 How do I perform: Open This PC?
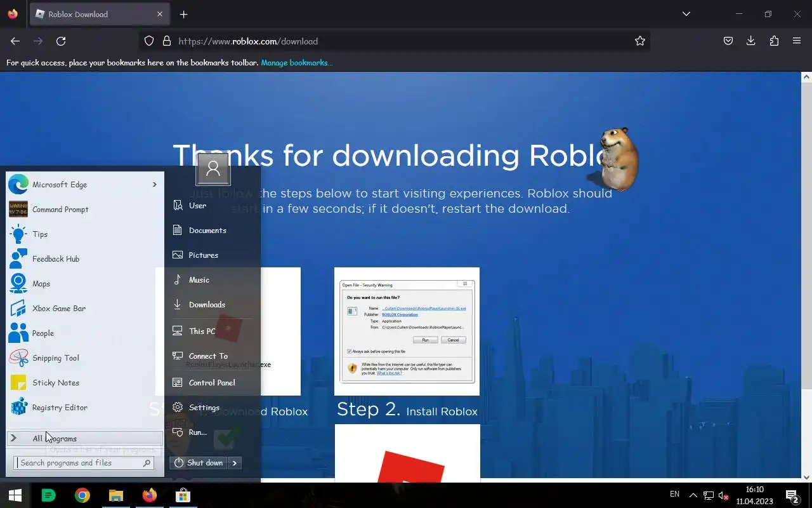pyautogui.click(x=212, y=331)
